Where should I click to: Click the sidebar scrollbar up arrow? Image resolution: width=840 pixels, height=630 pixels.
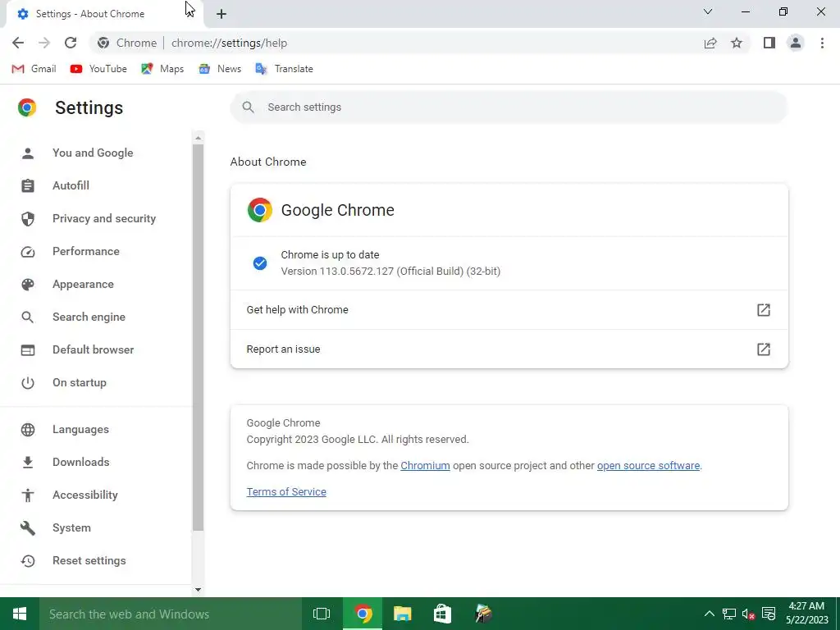199,138
